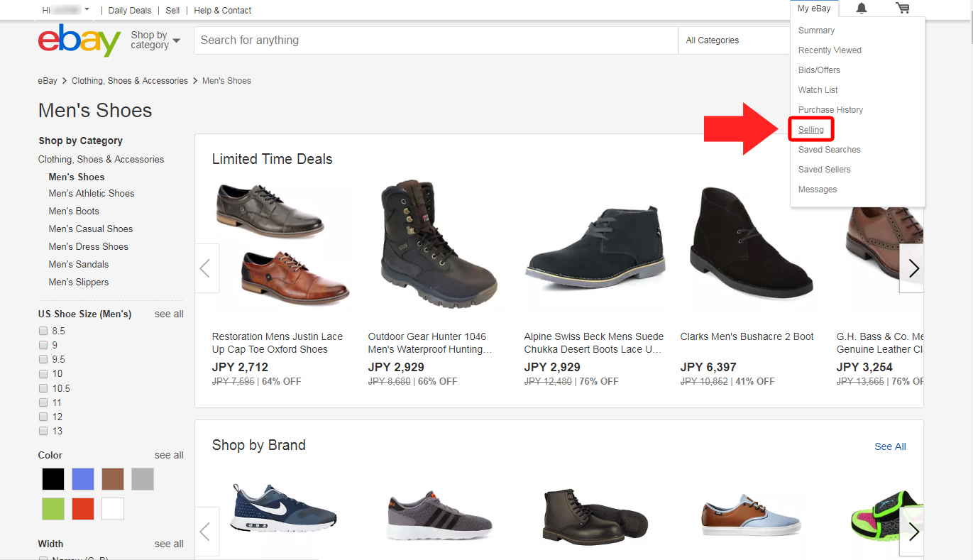Check the 8.5 shoe size box
The image size is (973, 560).
[x=43, y=331]
